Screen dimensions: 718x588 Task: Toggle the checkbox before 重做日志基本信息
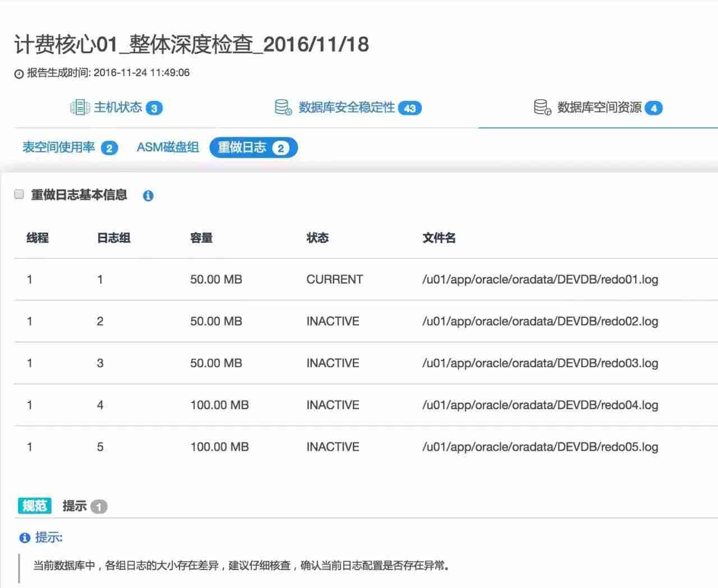(x=19, y=193)
